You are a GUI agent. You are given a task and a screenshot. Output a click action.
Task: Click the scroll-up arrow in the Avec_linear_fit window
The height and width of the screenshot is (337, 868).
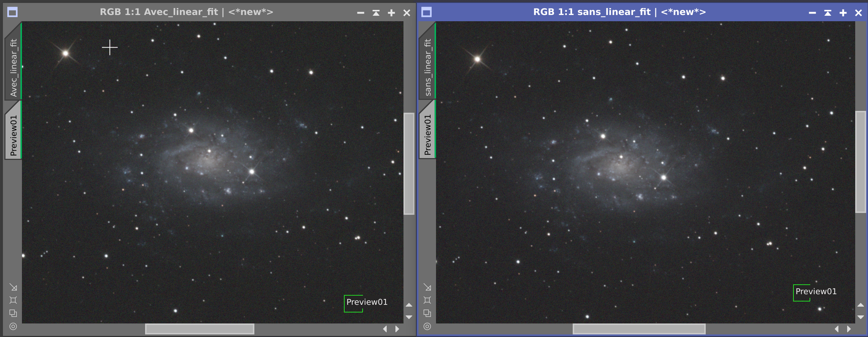coord(409,305)
